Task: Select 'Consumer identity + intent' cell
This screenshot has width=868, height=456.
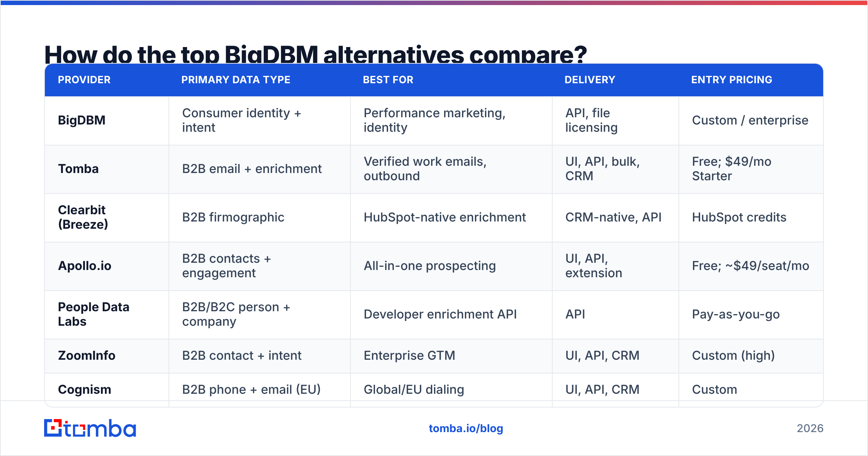Action: click(x=260, y=121)
